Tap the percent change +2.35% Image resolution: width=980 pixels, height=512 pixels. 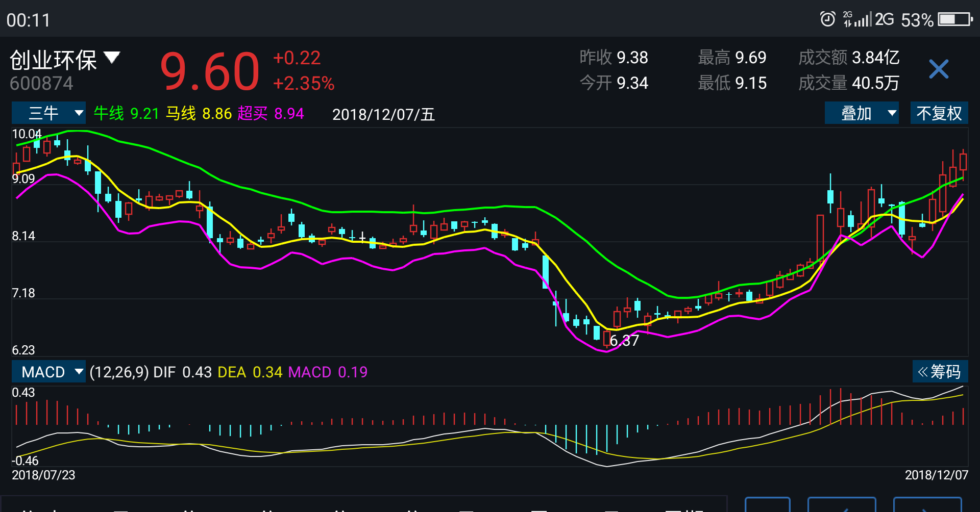coord(304,83)
